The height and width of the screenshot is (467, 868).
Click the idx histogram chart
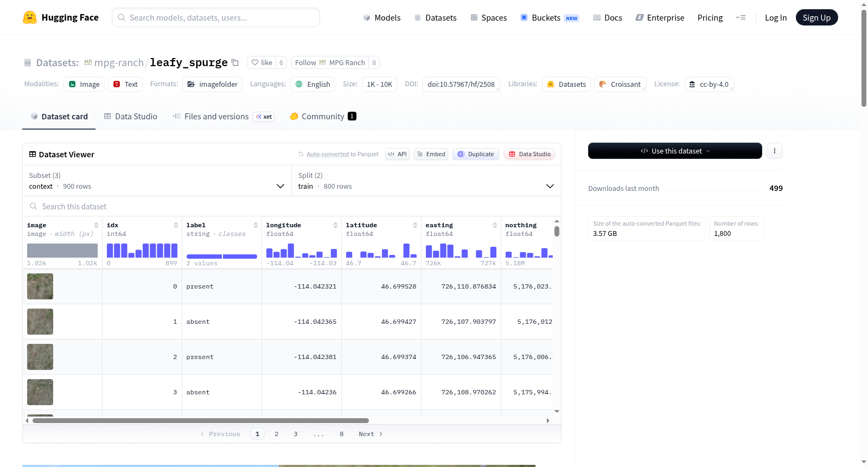tap(142, 250)
